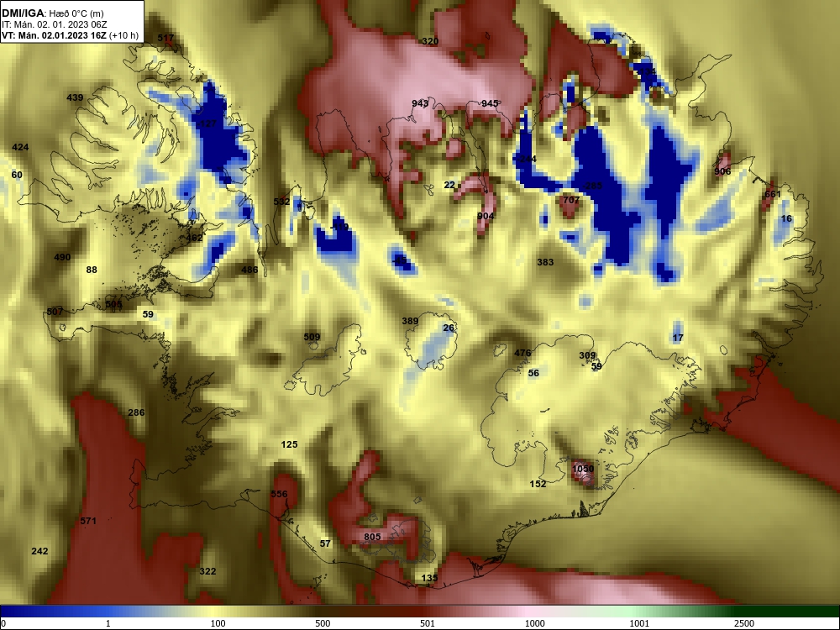This screenshot has height=630, width=840.
Task: Click the value 383 on the map
Action: click(x=545, y=262)
